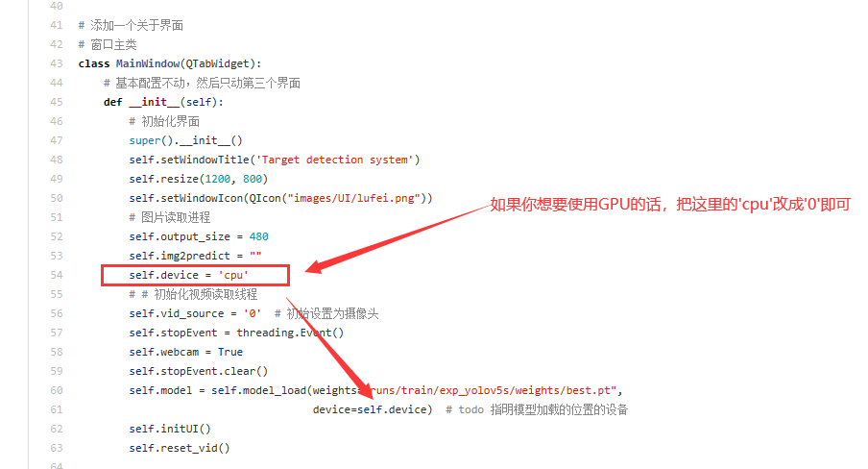The image size is (868, 469).
Task: Click the best.pt weights path string
Action: (493, 390)
